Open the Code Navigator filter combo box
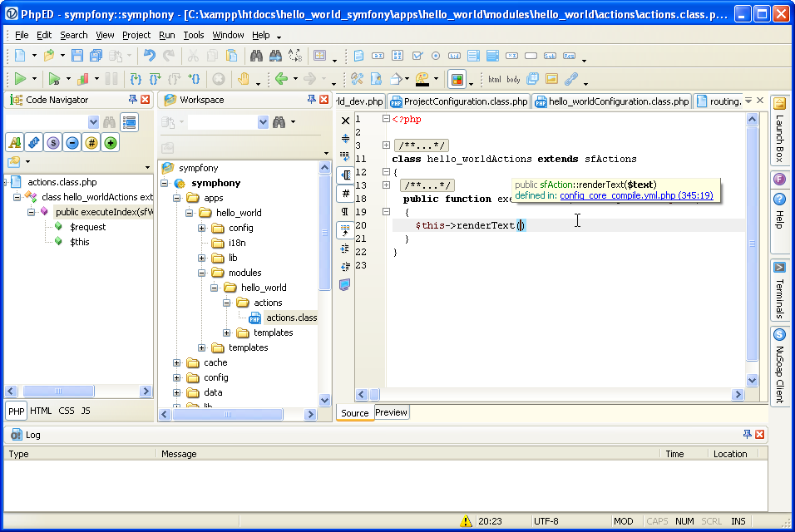Viewport: 795px width, 532px height. (93, 122)
